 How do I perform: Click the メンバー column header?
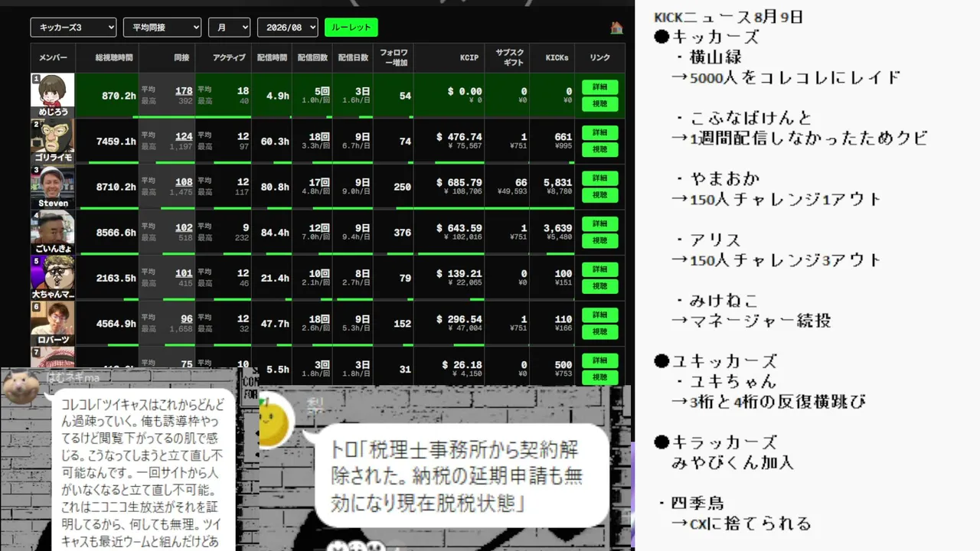tap(53, 57)
